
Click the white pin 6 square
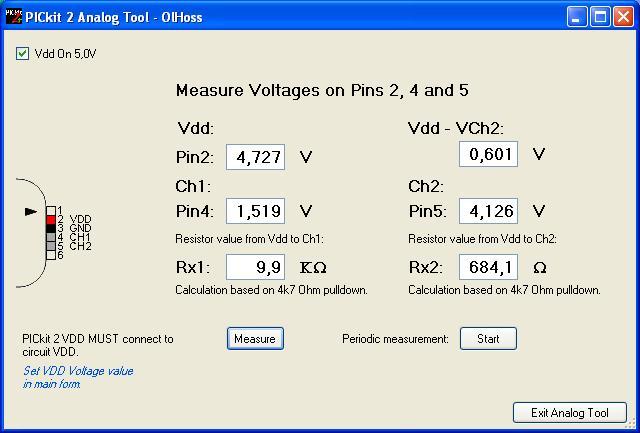click(x=51, y=255)
